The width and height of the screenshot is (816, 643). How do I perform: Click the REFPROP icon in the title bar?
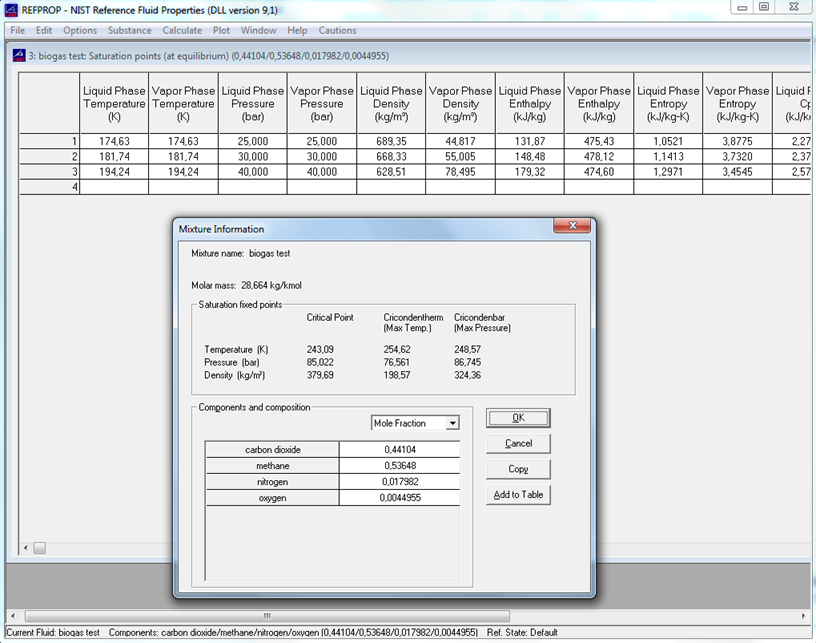click(12, 9)
